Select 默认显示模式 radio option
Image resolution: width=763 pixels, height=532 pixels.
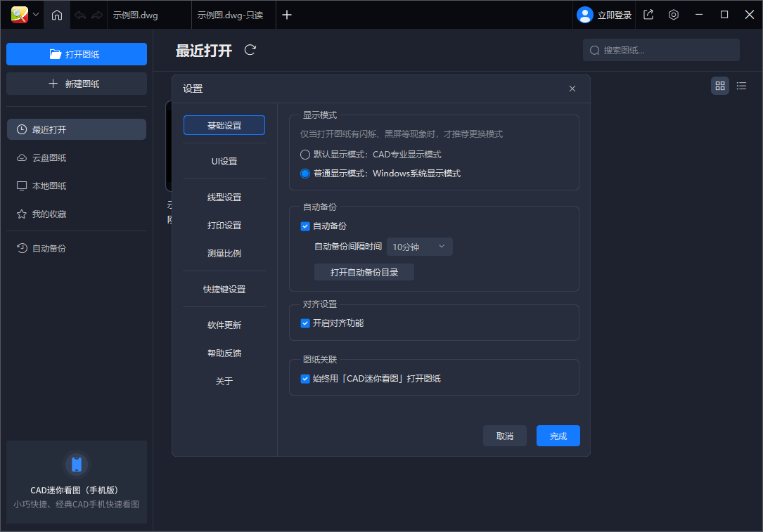pyautogui.click(x=305, y=154)
